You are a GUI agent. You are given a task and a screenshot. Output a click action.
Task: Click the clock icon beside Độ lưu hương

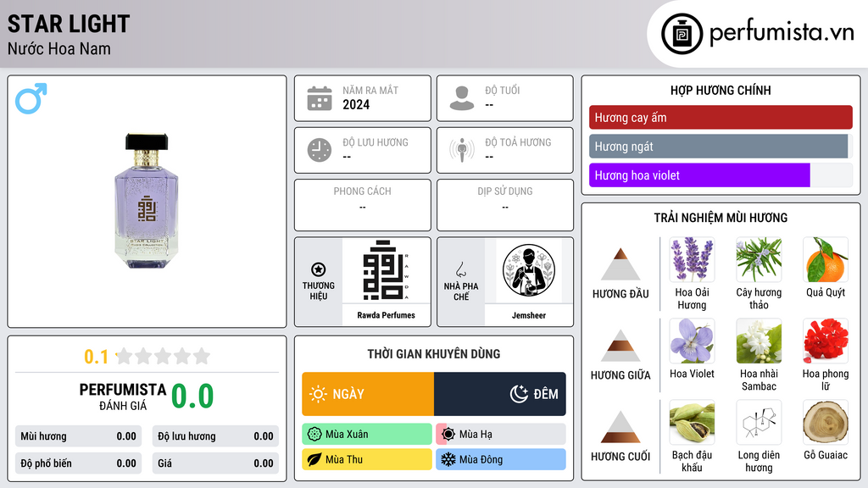pos(320,150)
